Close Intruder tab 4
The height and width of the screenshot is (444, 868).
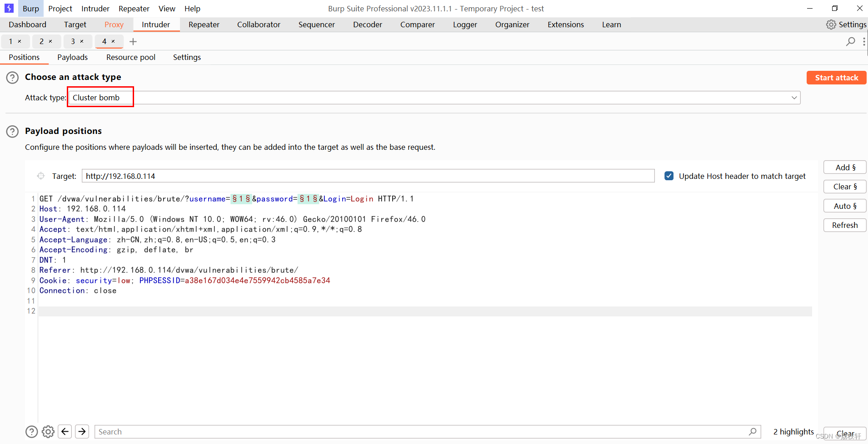(113, 41)
